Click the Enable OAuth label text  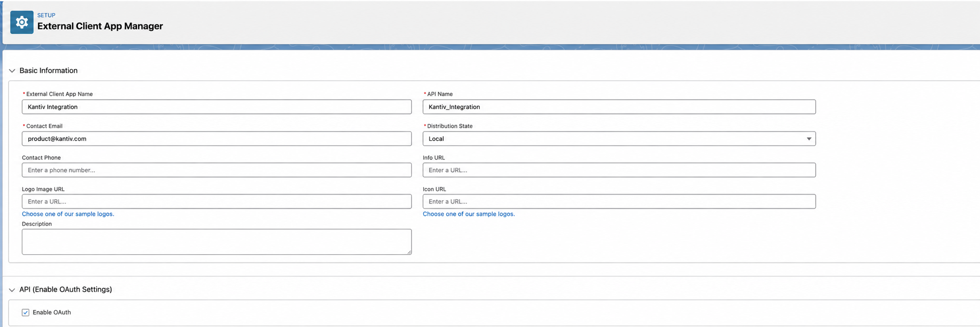[x=52, y=313]
